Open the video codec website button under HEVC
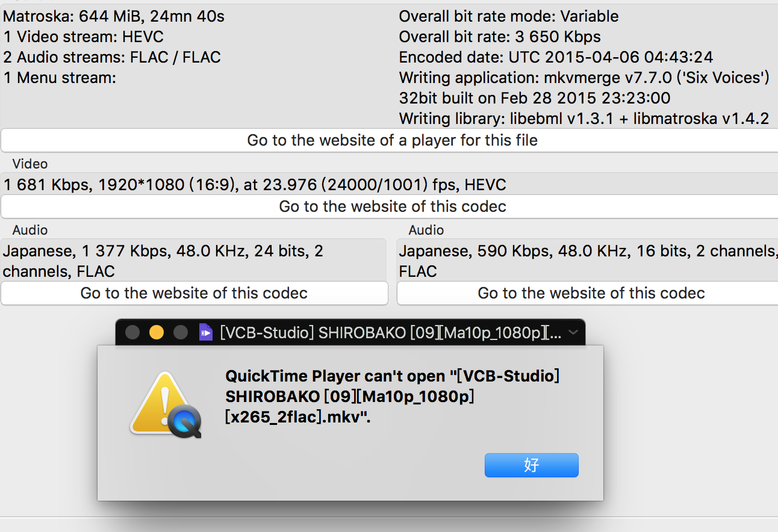Screen dimensions: 778x532 click(392, 206)
